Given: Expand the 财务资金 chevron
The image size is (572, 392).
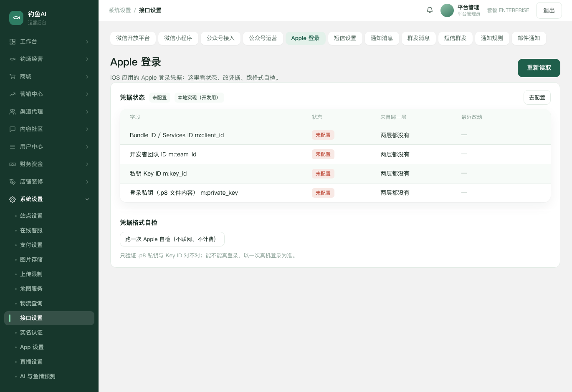Looking at the screenshot, I should pyautogui.click(x=87, y=164).
